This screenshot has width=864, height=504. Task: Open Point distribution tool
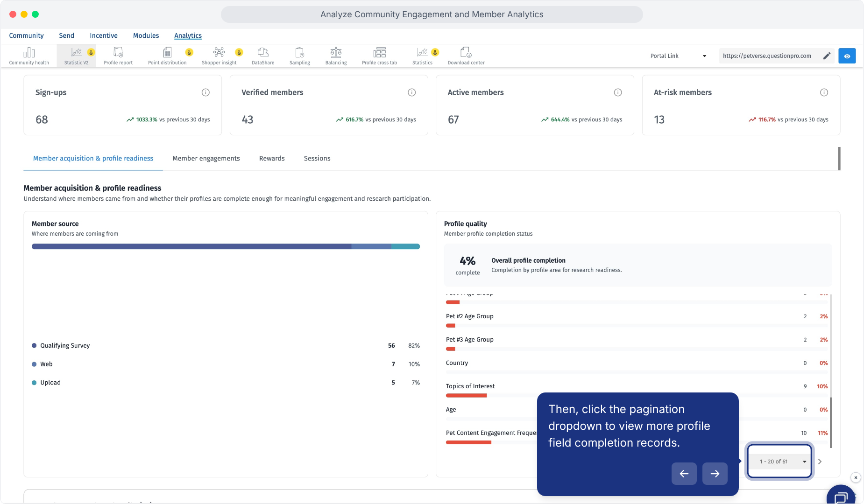(x=167, y=56)
